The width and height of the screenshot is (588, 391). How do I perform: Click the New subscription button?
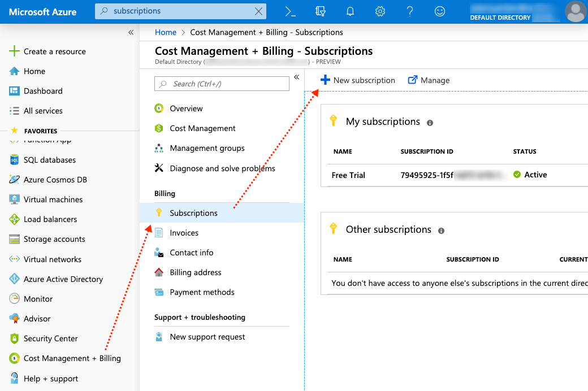(358, 80)
